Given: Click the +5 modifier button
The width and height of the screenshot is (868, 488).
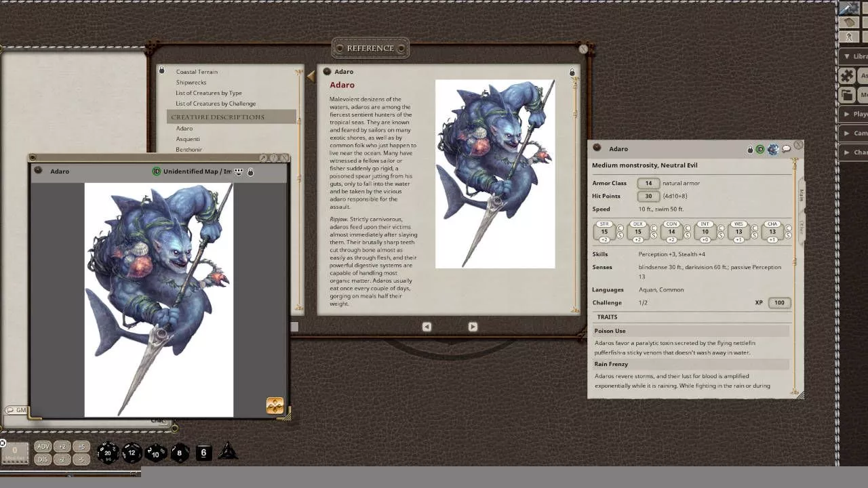Looking at the screenshot, I should pyautogui.click(x=81, y=447).
